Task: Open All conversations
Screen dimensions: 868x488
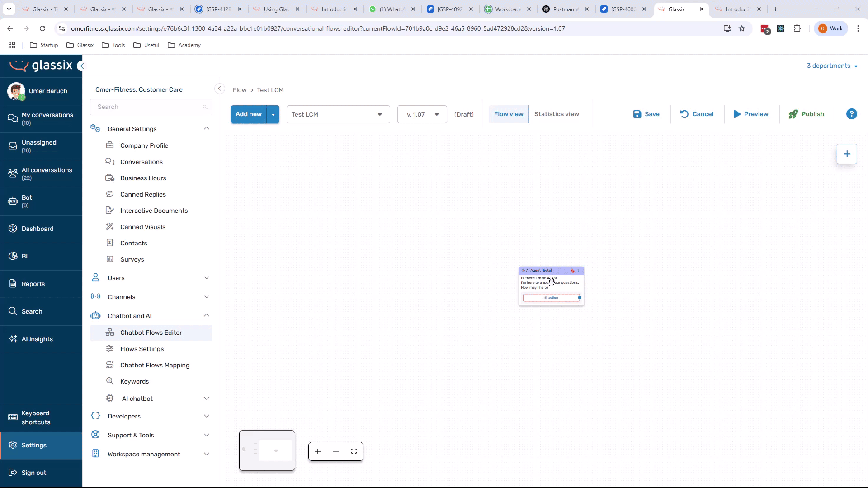Action: point(41,174)
